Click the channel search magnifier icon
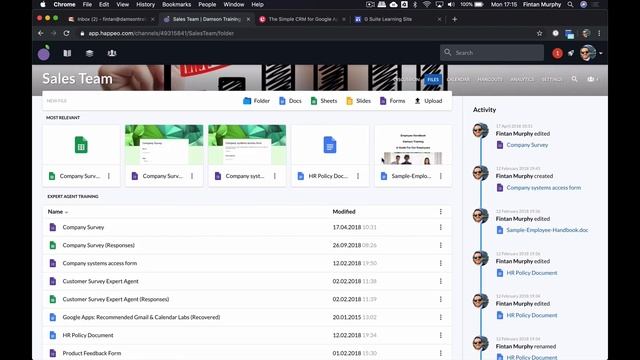Viewport: 640px width, 360px height. click(574, 79)
